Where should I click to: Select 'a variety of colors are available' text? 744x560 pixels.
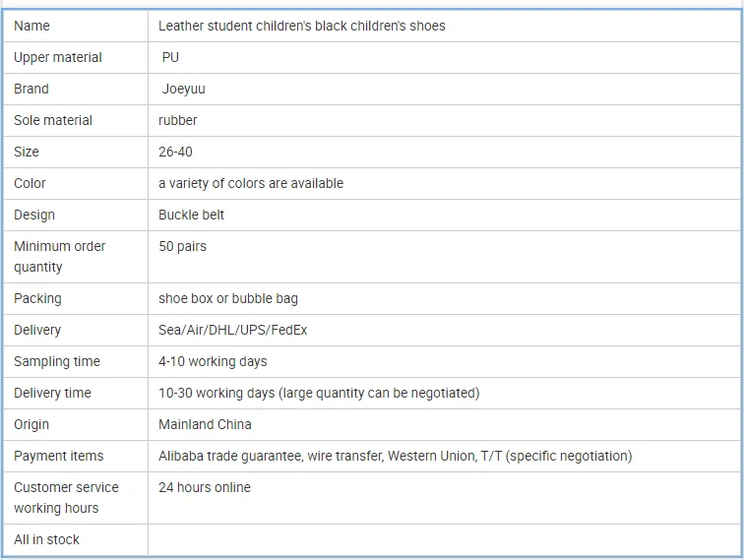pos(250,183)
